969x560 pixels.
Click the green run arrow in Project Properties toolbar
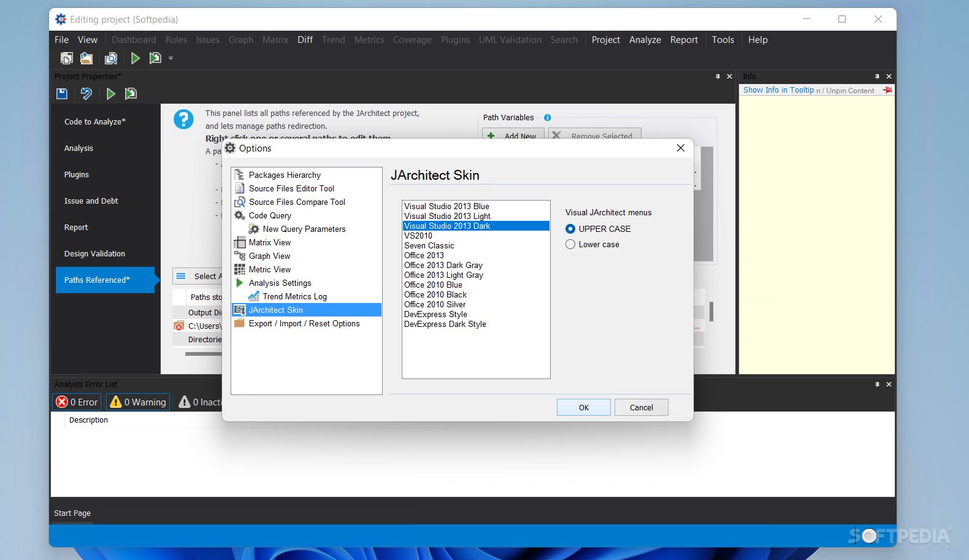111,94
